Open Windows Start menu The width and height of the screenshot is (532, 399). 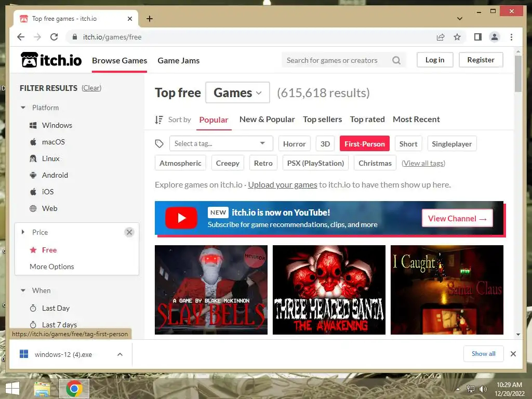[x=12, y=389]
